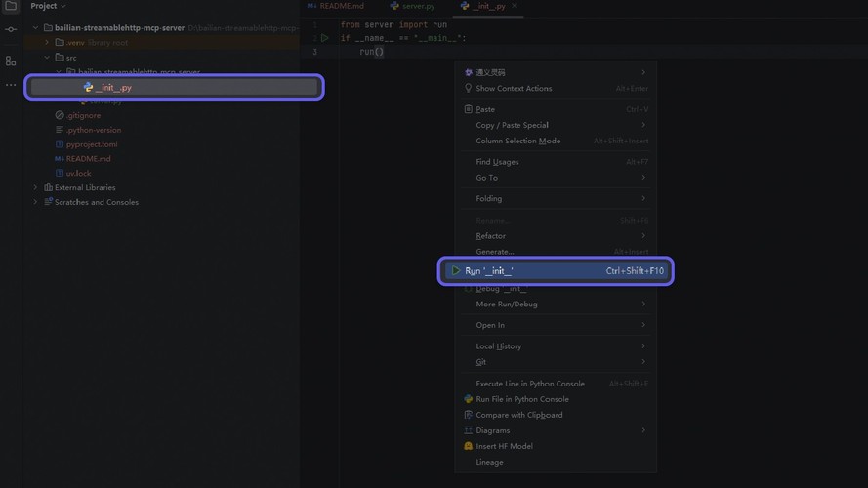
Task: Select pyproject.toml in the project tree
Action: [92, 144]
